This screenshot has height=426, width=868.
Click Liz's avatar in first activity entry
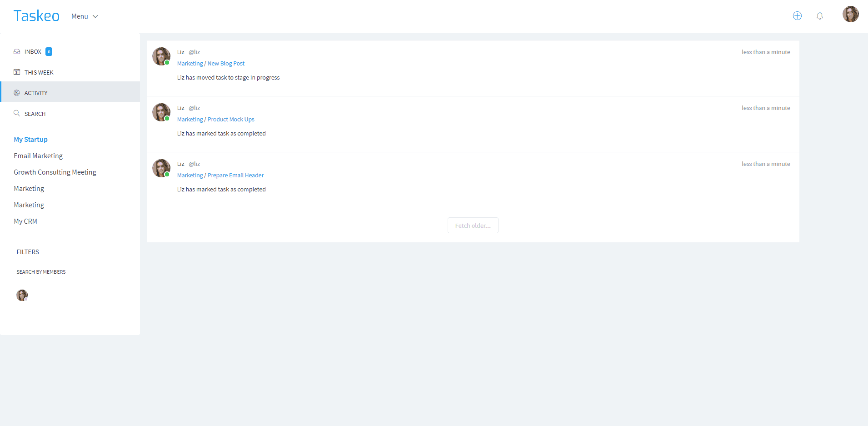[x=161, y=56]
